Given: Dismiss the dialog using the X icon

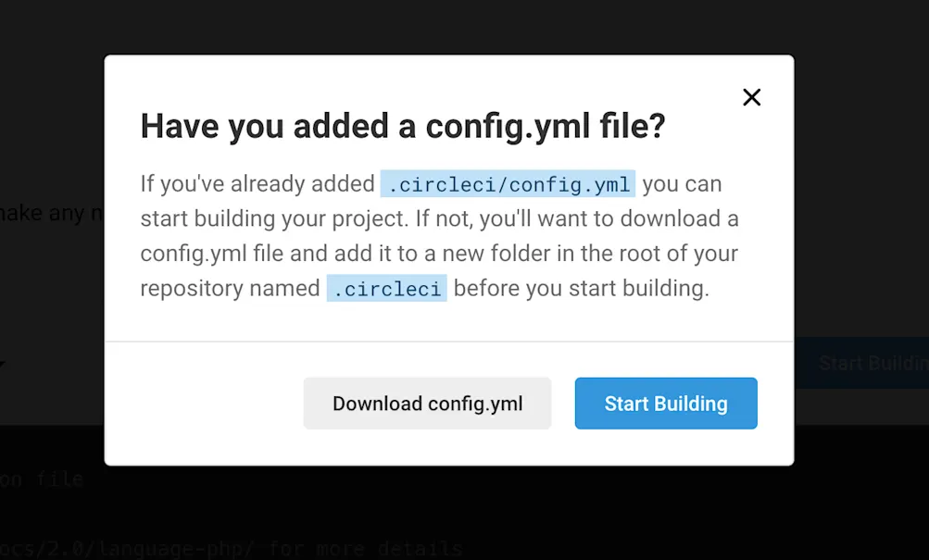Looking at the screenshot, I should coord(751,97).
